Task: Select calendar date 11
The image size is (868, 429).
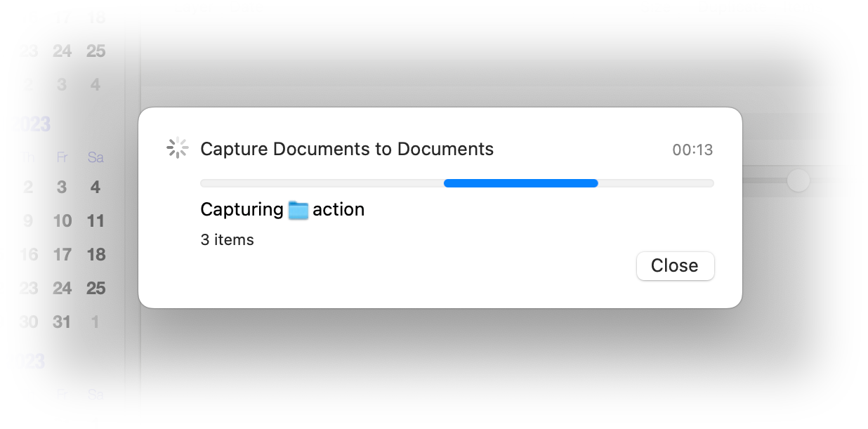Action: [96, 221]
